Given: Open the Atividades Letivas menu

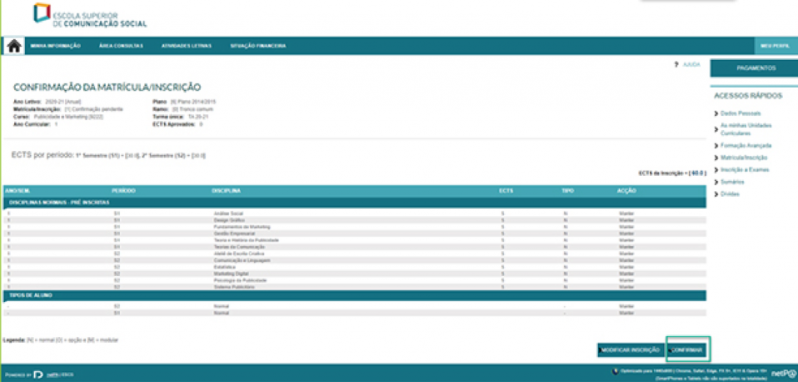Looking at the screenshot, I should [x=186, y=46].
